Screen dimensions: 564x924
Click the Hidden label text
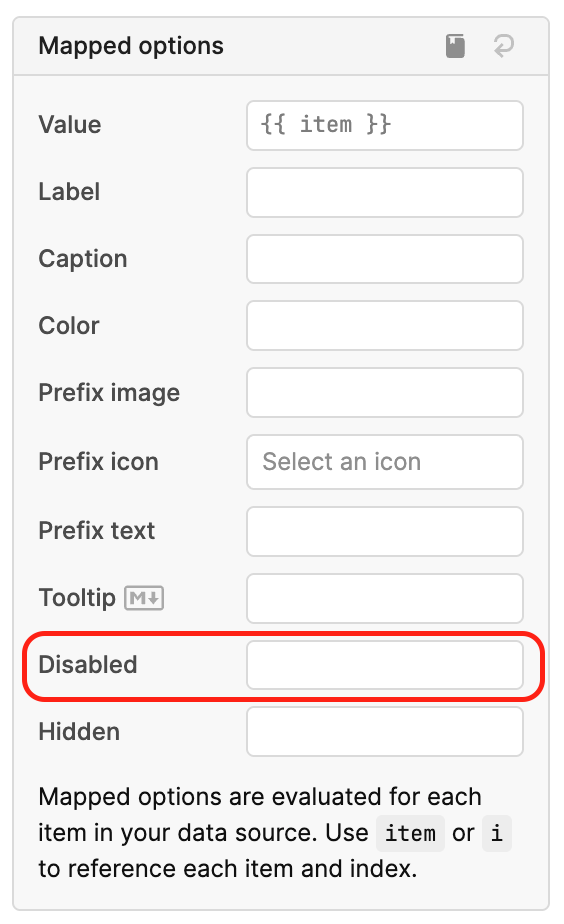click(x=79, y=732)
